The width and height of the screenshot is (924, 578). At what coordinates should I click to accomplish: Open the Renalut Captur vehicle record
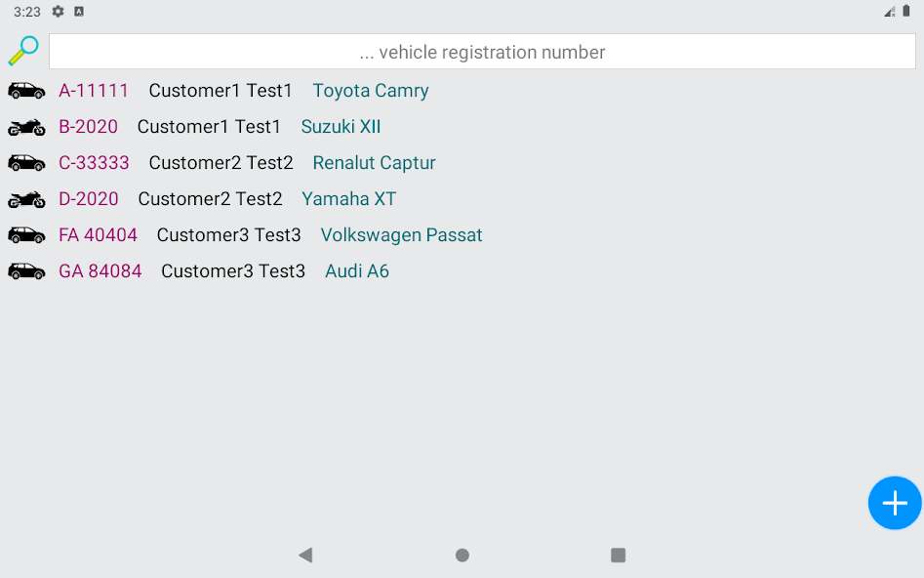[374, 163]
